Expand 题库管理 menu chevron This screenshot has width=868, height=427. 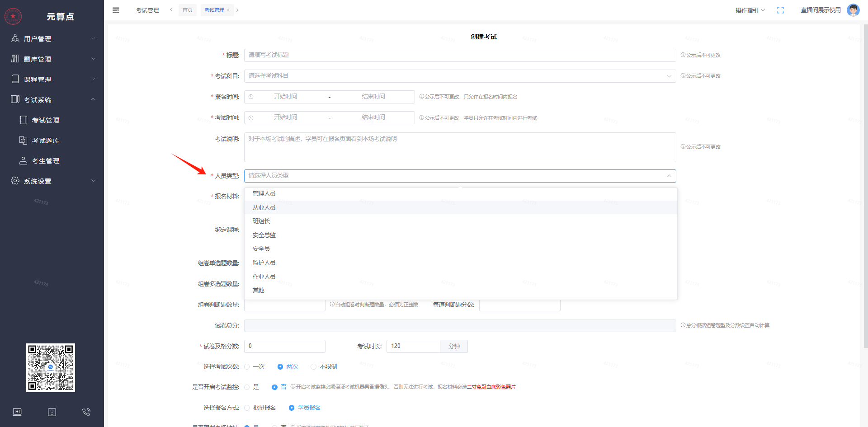point(94,59)
